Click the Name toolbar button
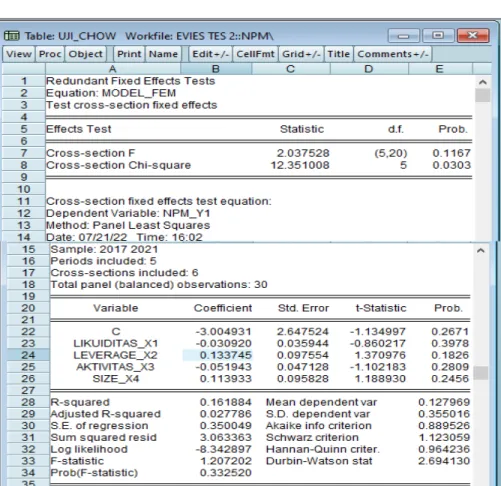The width and height of the screenshot is (501, 486). pos(163,54)
